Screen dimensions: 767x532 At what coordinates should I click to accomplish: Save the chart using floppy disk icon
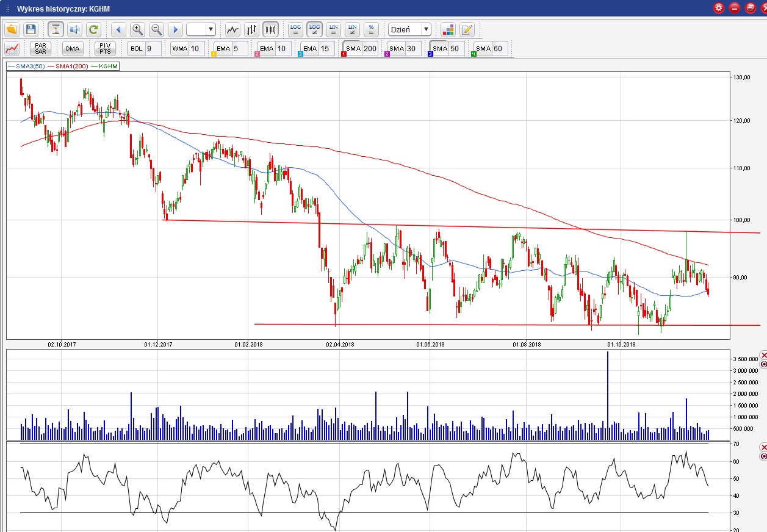[31, 29]
